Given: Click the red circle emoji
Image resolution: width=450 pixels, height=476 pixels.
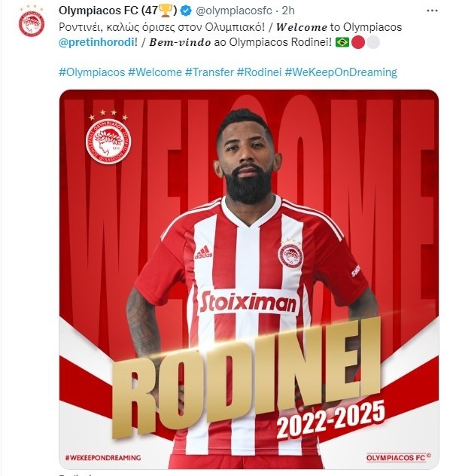Looking at the screenshot, I should tap(357, 42).
